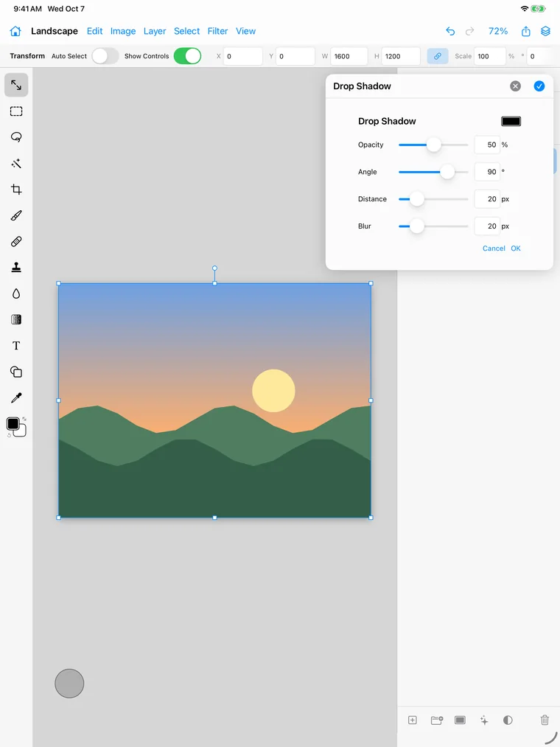Select the Clone Stamp tool
The height and width of the screenshot is (747, 560).
click(x=16, y=267)
